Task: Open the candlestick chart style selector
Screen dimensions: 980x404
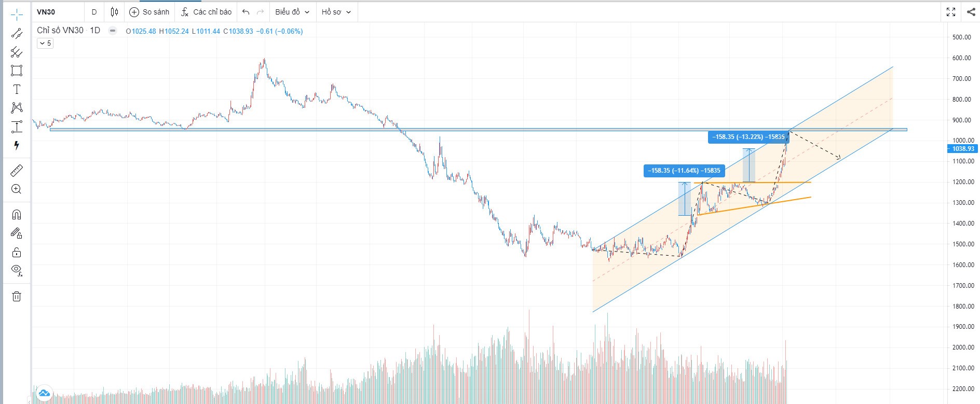Action: 114,12
